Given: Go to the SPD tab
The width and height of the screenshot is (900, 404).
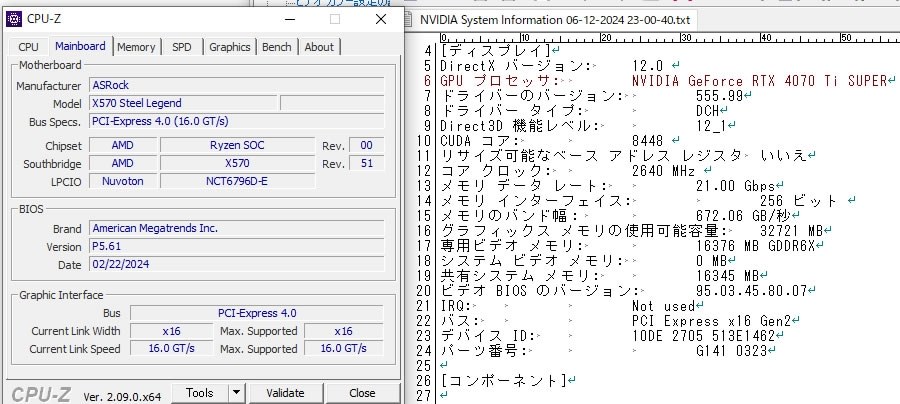Looking at the screenshot, I should [x=181, y=47].
